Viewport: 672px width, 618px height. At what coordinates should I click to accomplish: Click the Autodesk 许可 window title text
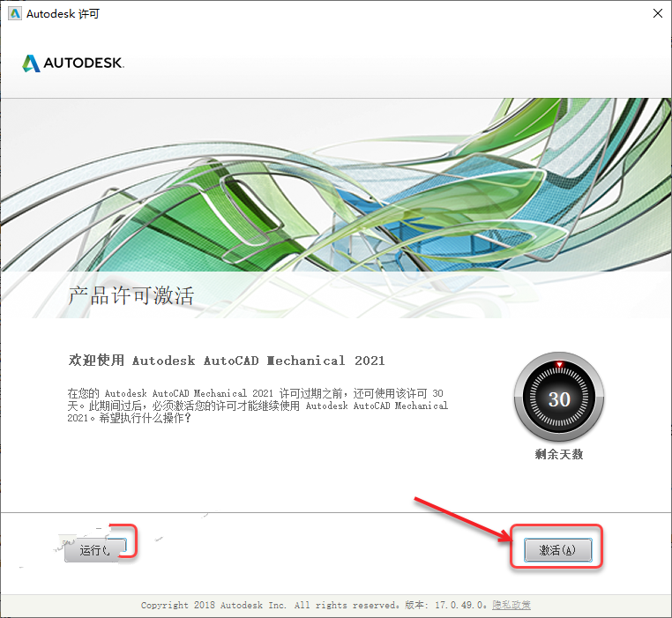point(63,14)
